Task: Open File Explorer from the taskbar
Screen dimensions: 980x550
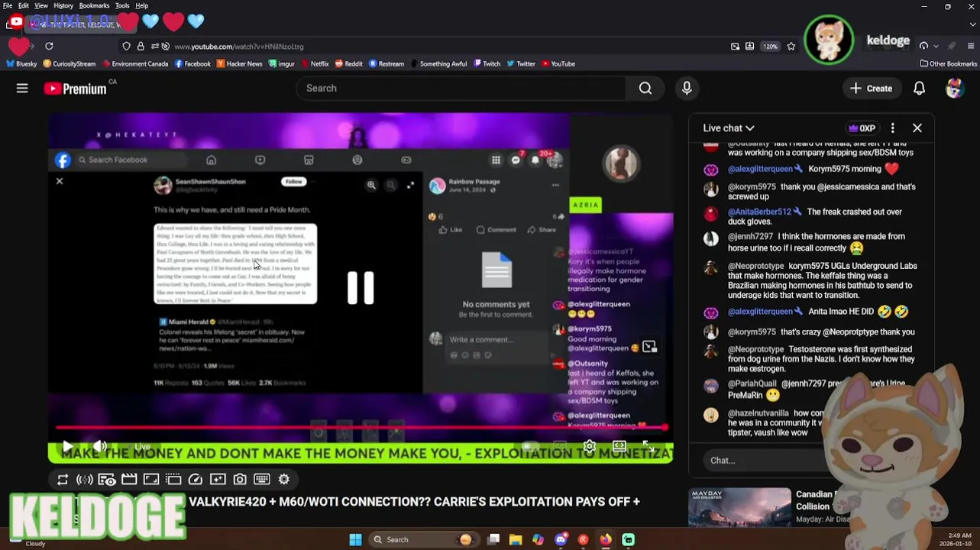Action: 516,539
